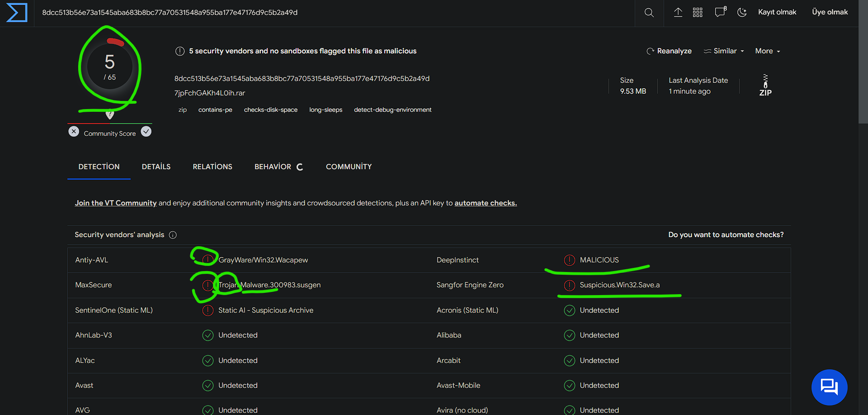868x415 pixels.
Task: Select the file name 7jpFchGAKh4L0ih.rar
Action: click(x=210, y=93)
